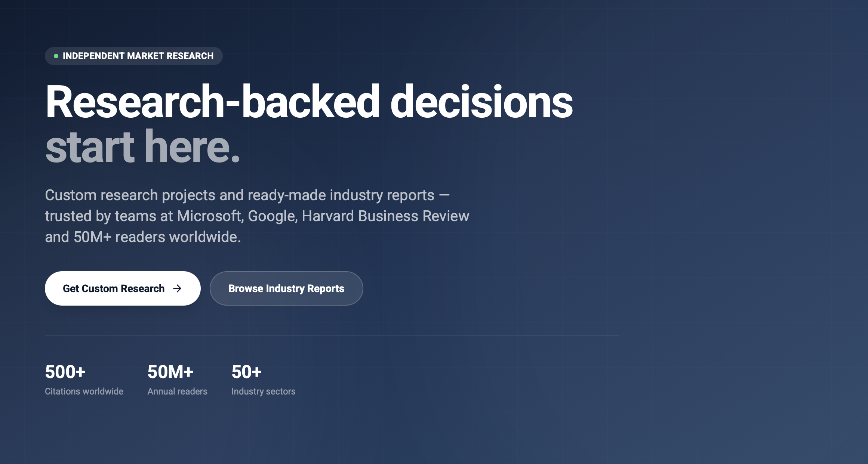Click the Industry sectors label
868x464 pixels.
tap(263, 392)
